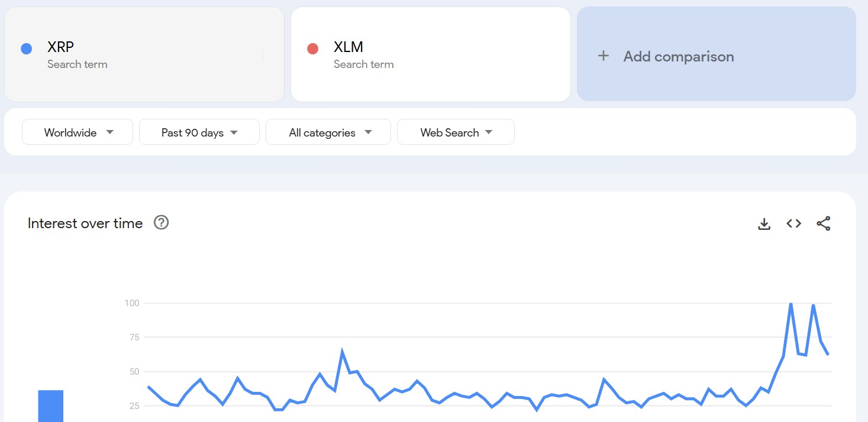The height and width of the screenshot is (422, 868).
Task: Open the All categories dropdown
Action: coord(328,132)
